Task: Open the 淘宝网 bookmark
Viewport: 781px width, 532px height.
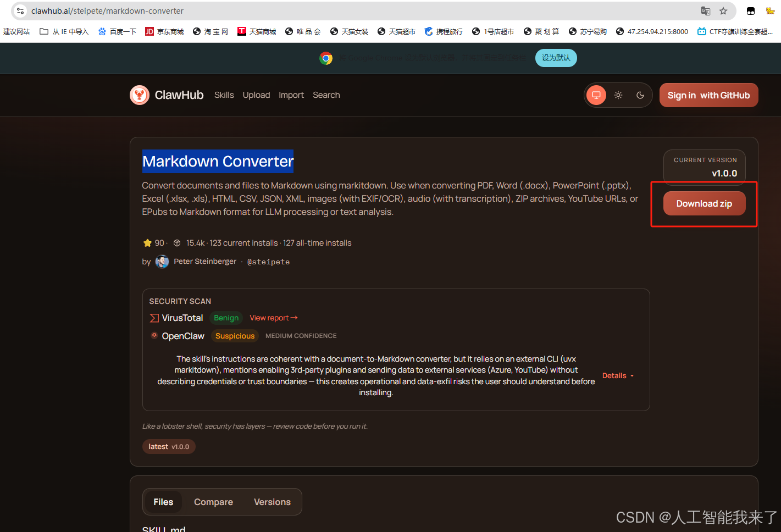Action: click(x=211, y=31)
